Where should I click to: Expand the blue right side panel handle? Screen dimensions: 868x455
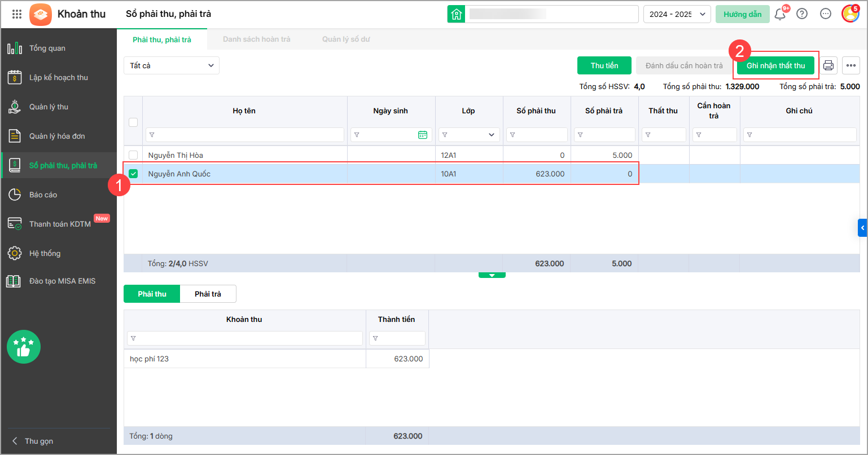(863, 227)
